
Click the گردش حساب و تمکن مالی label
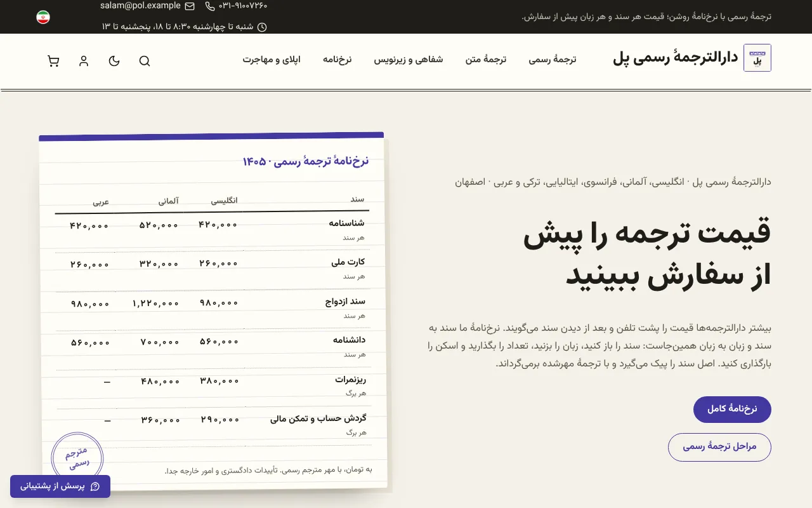[x=319, y=419]
